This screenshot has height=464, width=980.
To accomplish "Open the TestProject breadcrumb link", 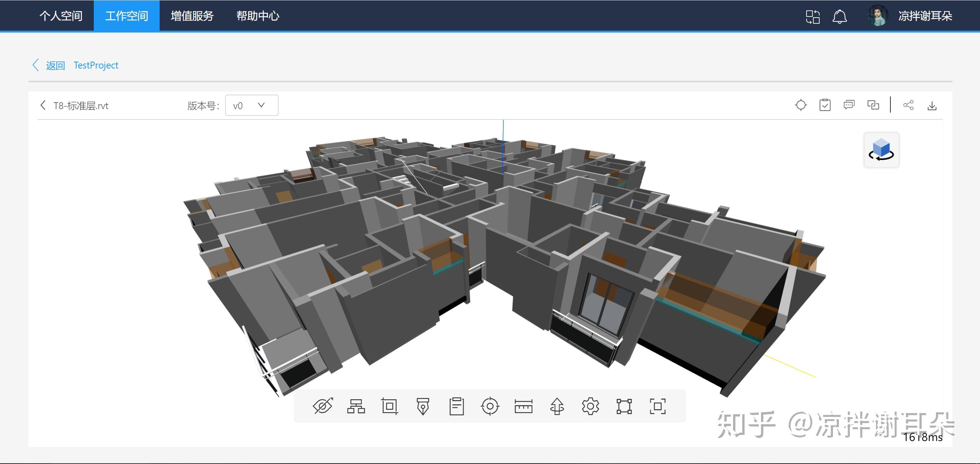I will pos(96,65).
